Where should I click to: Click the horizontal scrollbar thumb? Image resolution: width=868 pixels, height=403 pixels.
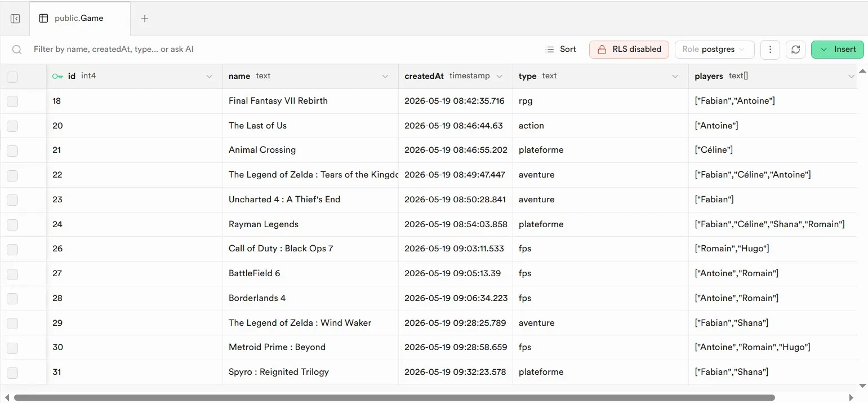click(394, 398)
